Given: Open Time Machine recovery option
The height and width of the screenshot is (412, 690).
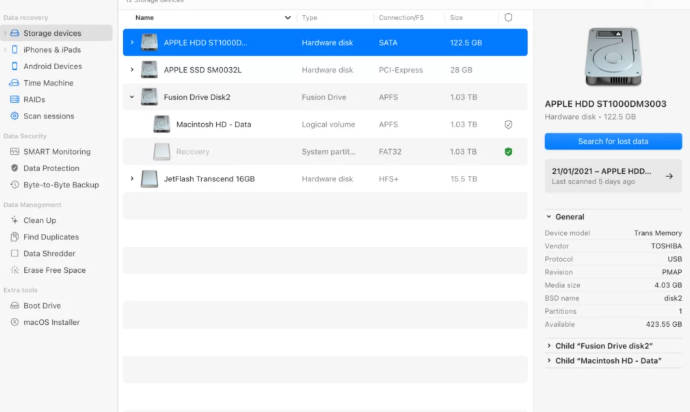Looking at the screenshot, I should point(48,83).
